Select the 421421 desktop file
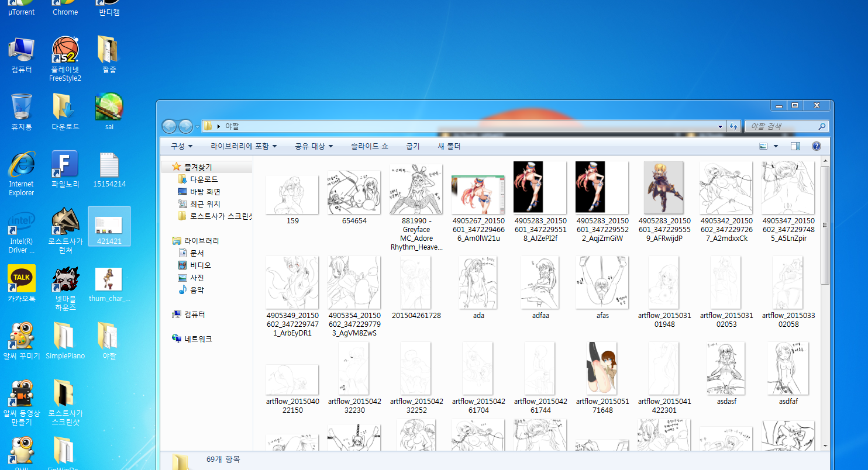 coord(109,226)
